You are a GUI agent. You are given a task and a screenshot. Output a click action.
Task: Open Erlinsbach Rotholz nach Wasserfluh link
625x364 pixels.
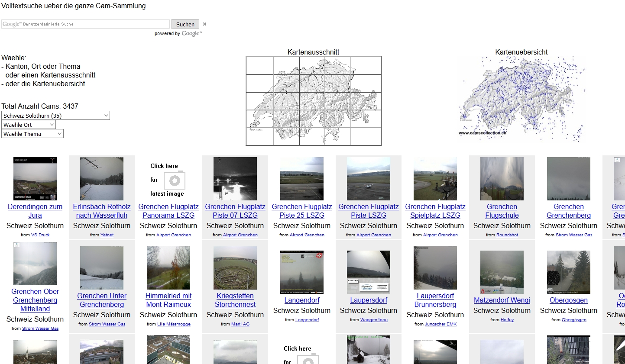[102, 211]
